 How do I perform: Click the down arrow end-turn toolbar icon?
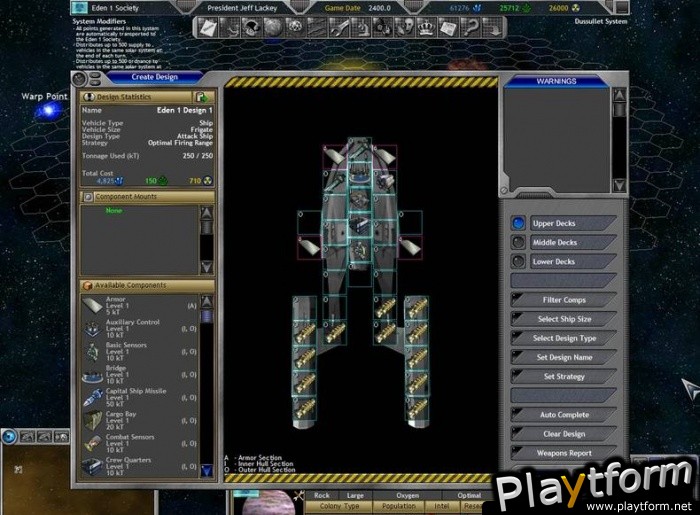[x=492, y=28]
